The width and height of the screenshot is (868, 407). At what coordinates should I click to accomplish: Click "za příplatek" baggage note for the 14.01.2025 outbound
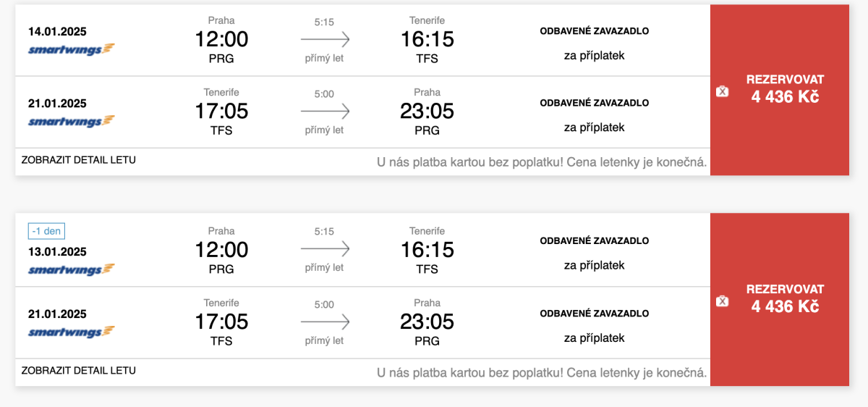click(594, 55)
